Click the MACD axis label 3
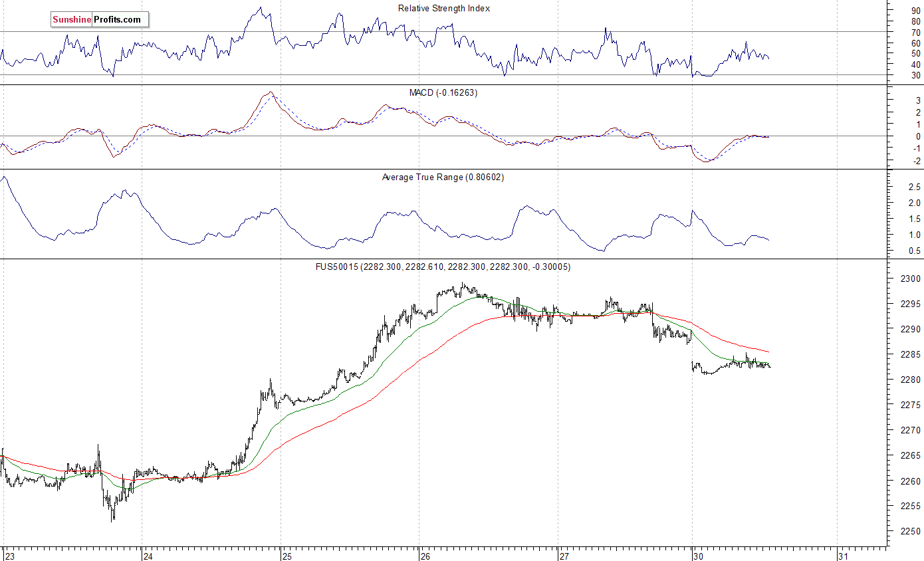The image size is (924, 561). click(918, 99)
